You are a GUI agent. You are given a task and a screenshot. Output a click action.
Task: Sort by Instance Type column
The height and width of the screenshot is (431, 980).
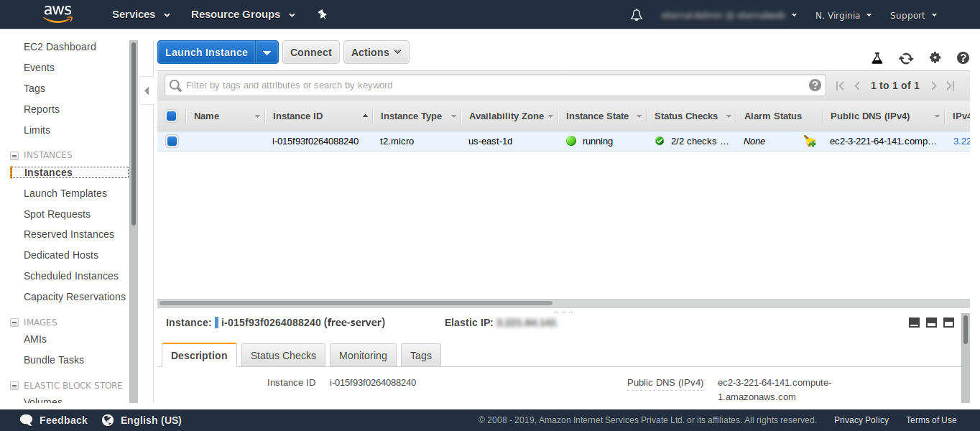[417, 116]
